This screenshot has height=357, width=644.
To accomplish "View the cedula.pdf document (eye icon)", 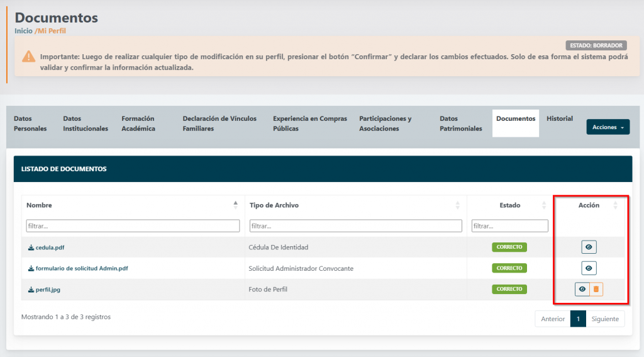I will coord(589,247).
